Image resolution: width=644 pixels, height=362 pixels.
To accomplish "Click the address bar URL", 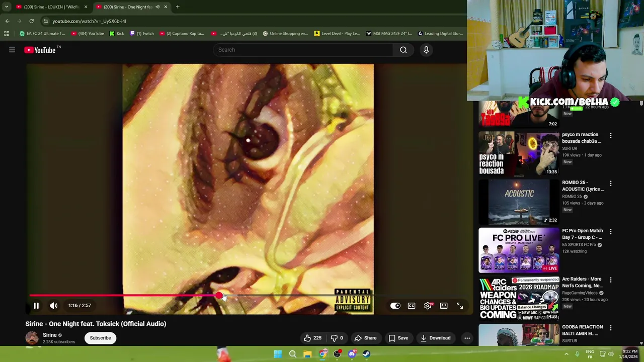I will pos(89,21).
